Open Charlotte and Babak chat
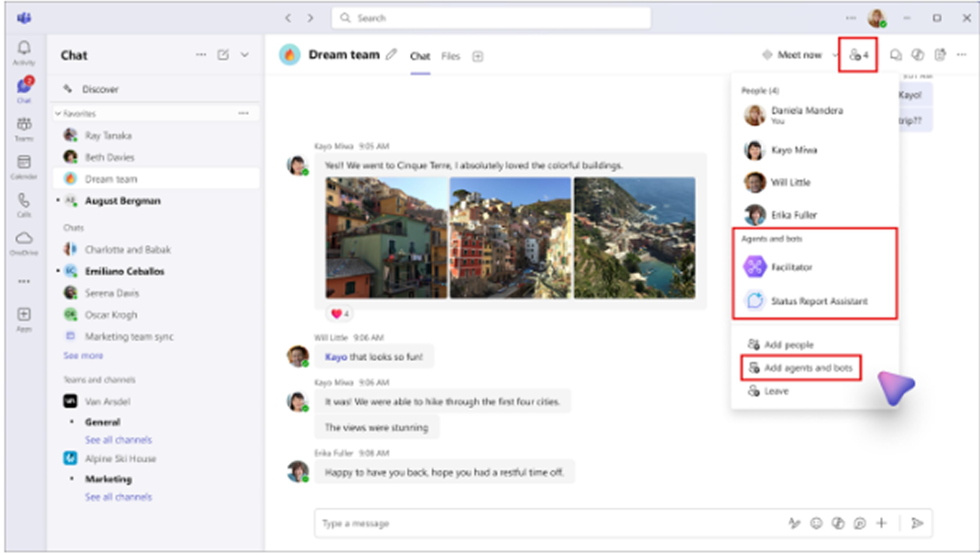This screenshot has width=980, height=555. coord(156,249)
